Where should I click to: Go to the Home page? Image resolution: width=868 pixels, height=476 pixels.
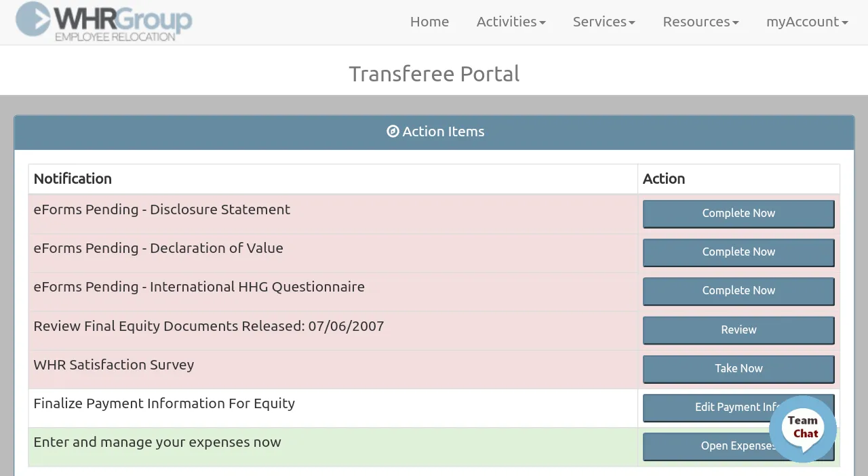click(x=429, y=22)
